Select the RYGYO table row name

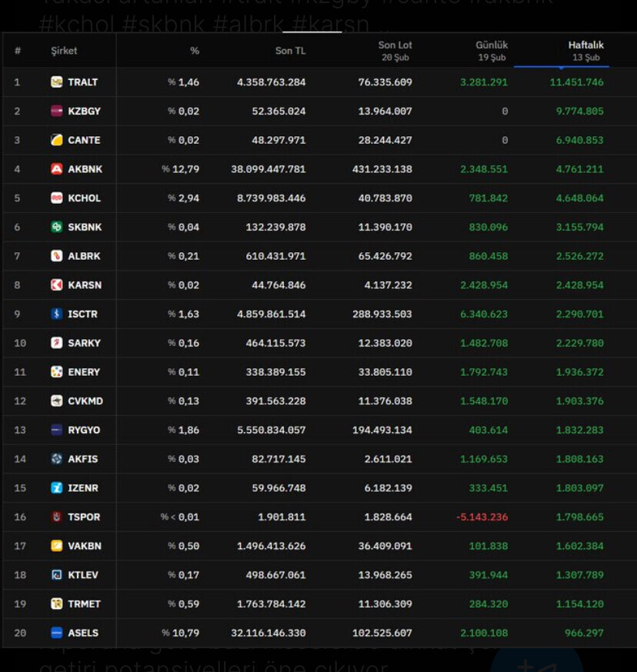pyautogui.click(x=84, y=431)
